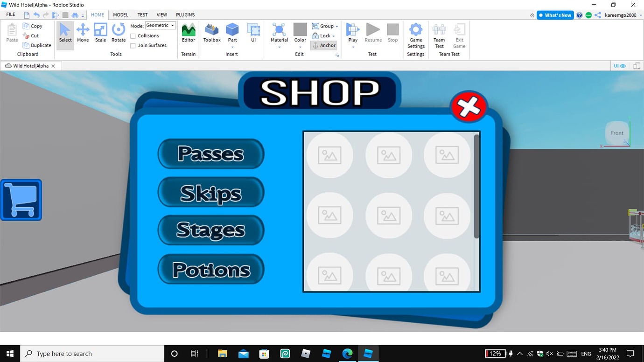644x362 pixels.
Task: Enable the Collisions checkbox
Action: (x=133, y=35)
